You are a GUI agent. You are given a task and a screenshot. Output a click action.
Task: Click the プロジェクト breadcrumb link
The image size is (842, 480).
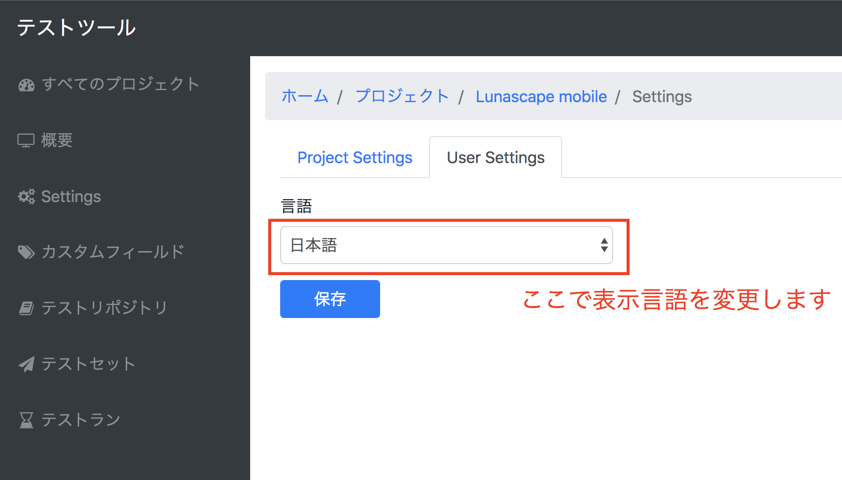[x=402, y=97]
